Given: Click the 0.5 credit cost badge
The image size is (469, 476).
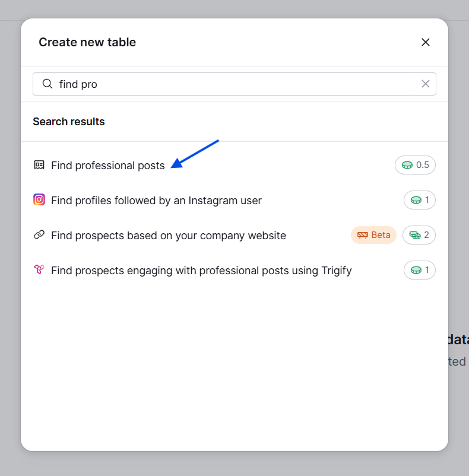Looking at the screenshot, I should 415,165.
